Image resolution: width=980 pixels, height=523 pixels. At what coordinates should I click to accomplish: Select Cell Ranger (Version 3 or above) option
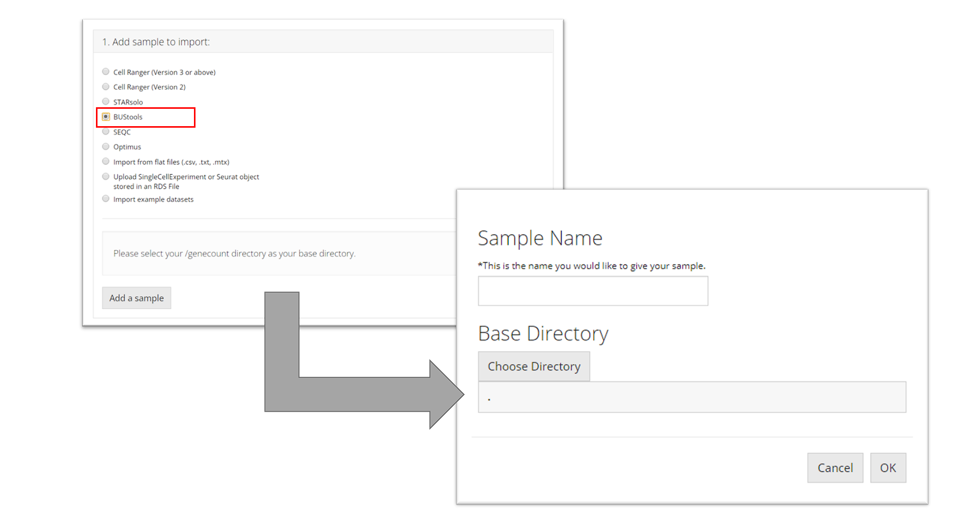[x=106, y=72]
